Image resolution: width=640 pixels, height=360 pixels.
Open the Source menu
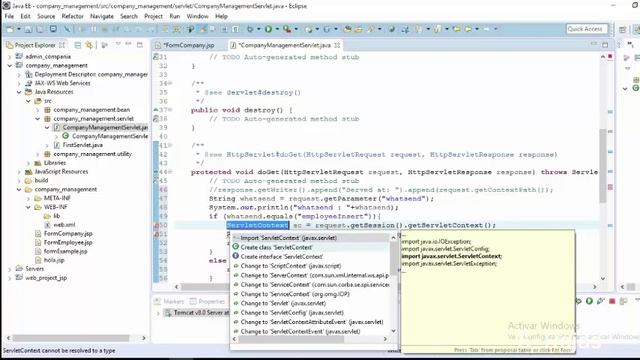coord(46,16)
